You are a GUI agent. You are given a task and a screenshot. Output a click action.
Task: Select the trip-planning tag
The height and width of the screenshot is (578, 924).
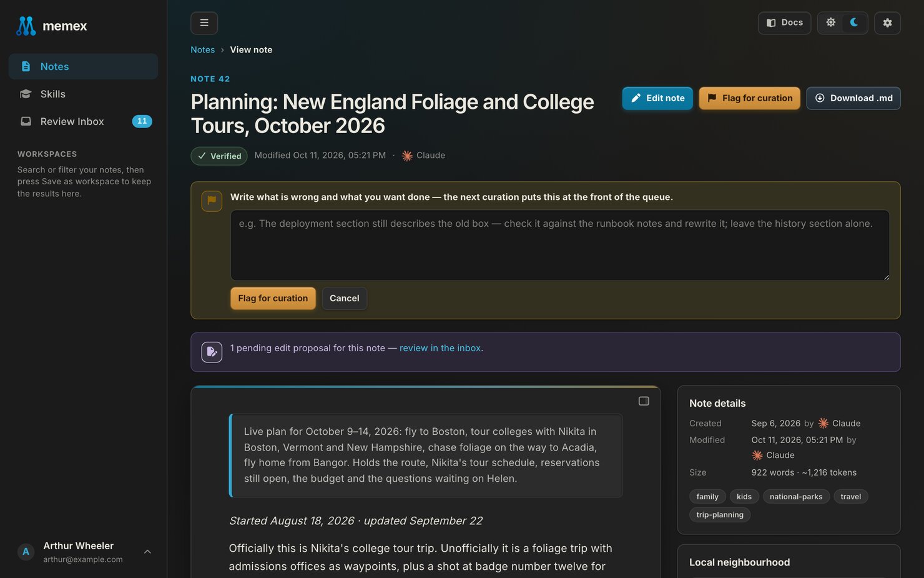coord(720,515)
